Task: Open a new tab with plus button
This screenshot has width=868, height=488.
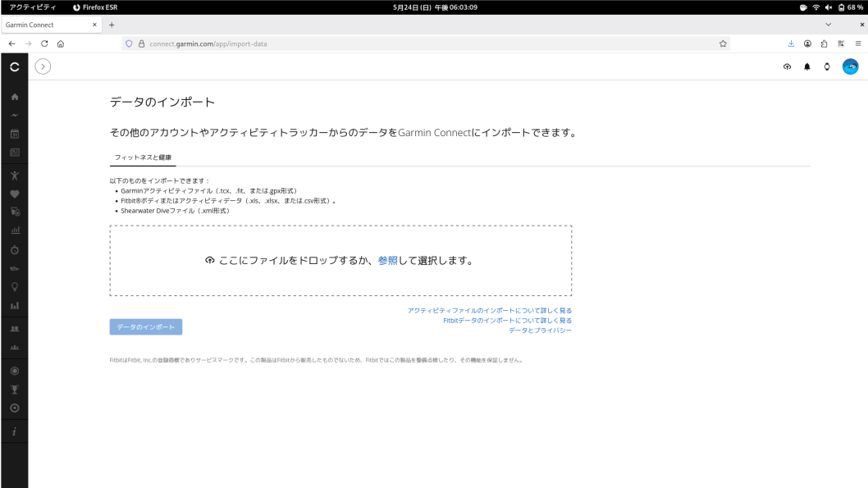Action: coord(112,25)
